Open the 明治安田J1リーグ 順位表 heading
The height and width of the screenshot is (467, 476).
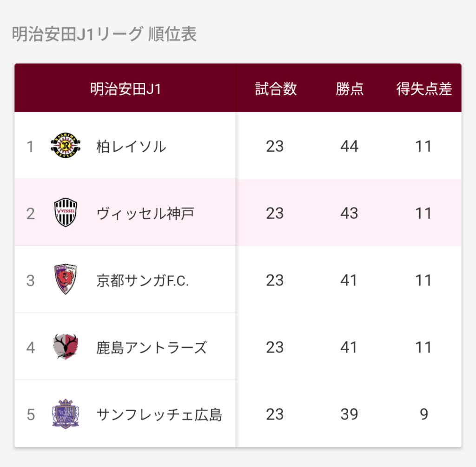(104, 34)
